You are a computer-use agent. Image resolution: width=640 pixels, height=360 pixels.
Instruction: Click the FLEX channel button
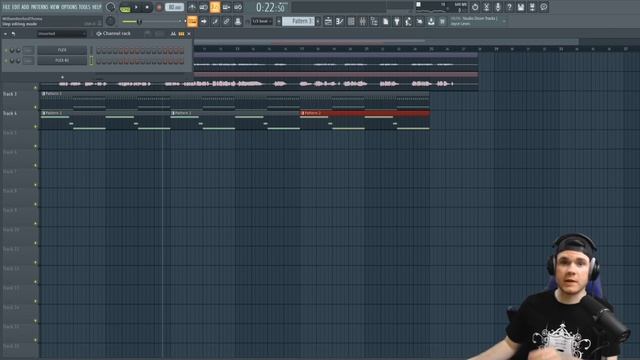tap(62, 50)
